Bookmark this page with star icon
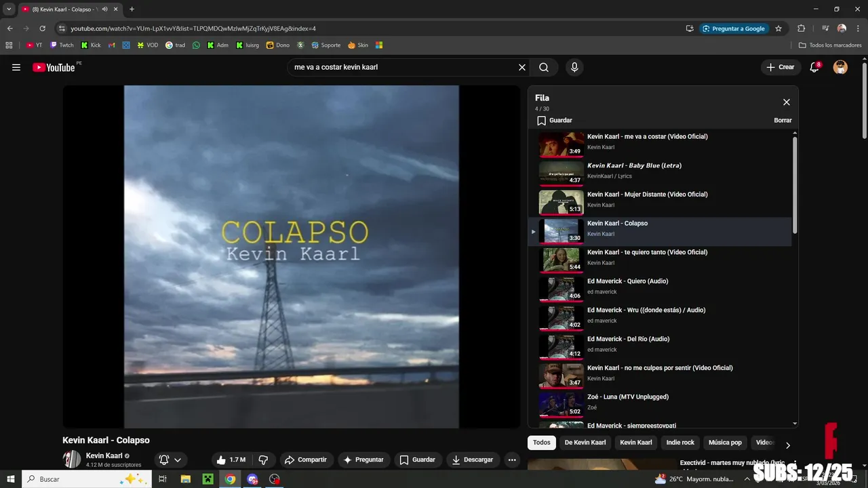Screen dimensions: 868x488 coord(778,28)
